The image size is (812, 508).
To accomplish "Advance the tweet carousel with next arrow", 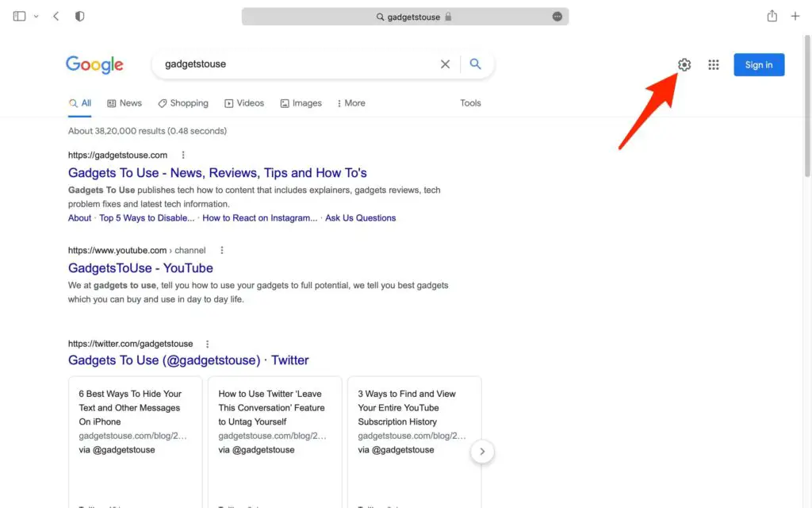I will [x=482, y=452].
